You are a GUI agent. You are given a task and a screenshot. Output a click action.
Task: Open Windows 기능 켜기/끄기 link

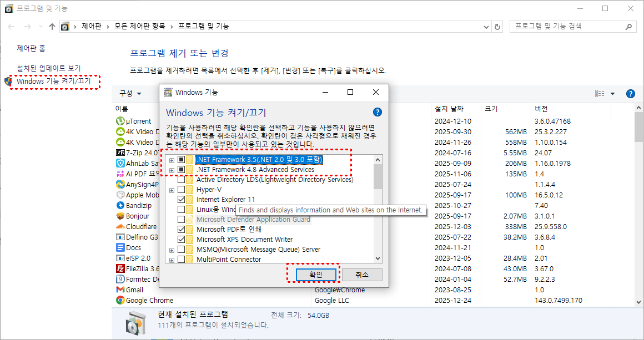point(53,81)
